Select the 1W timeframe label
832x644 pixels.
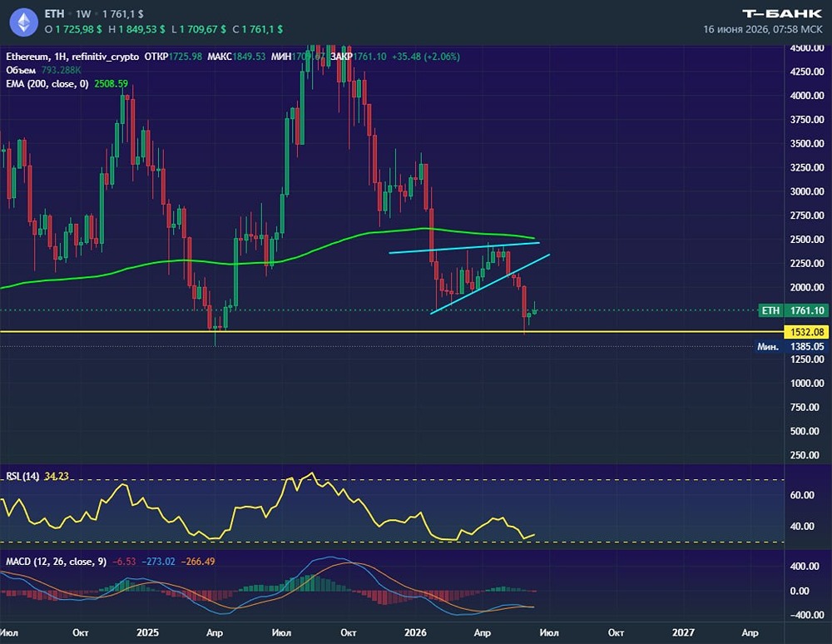[x=82, y=14]
